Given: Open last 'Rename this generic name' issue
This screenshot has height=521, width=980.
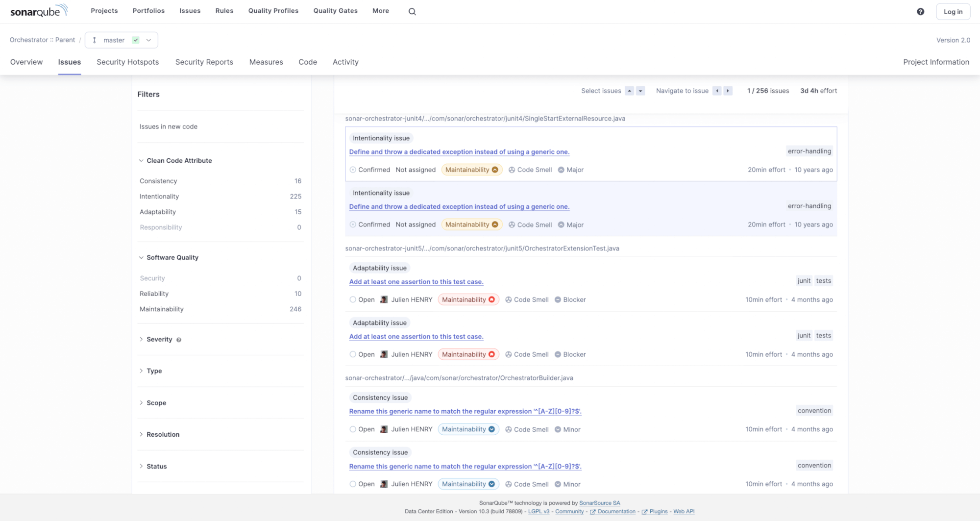Looking at the screenshot, I should pyautogui.click(x=465, y=467).
